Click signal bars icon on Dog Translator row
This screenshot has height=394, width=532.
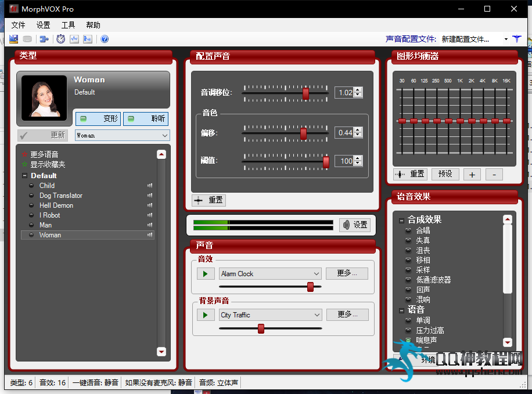pyautogui.click(x=150, y=196)
